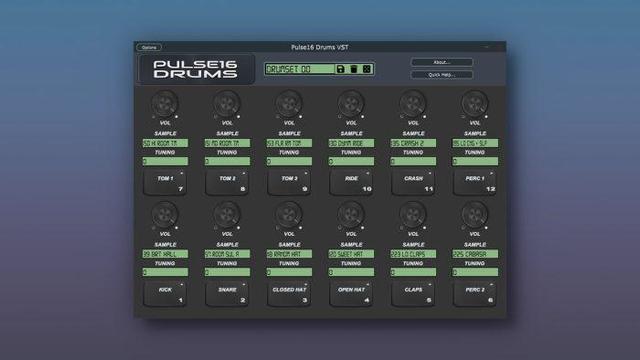Hit the CRASH pad numbered 11
Viewport: 640px width, 360px height.
pos(413,183)
